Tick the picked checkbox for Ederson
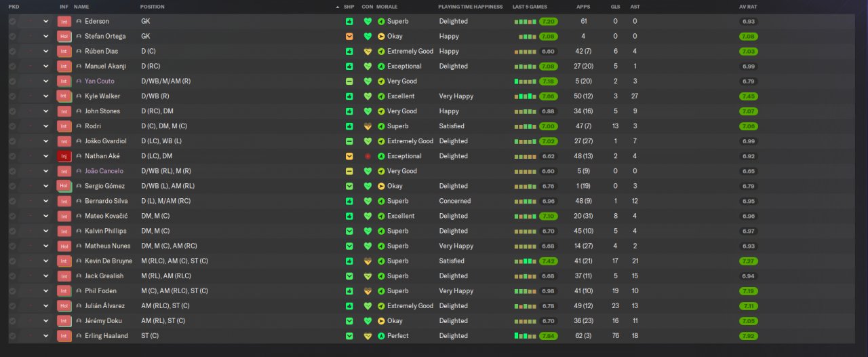Screen dimensions: 868x357 point(12,21)
